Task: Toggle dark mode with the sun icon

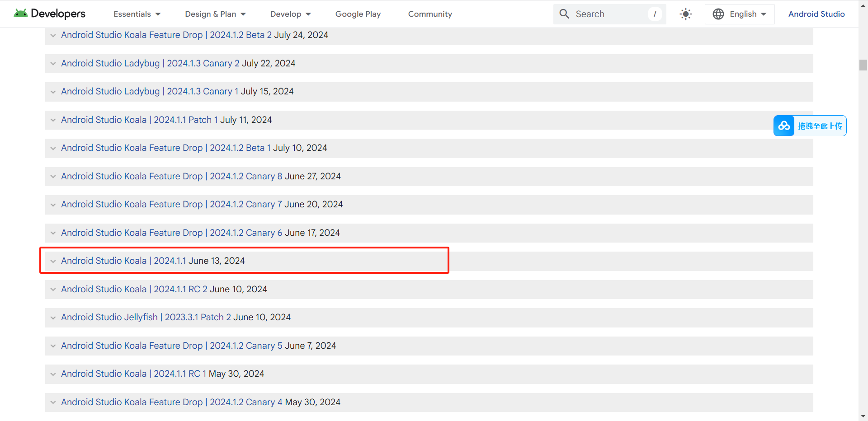Action: pyautogui.click(x=685, y=14)
